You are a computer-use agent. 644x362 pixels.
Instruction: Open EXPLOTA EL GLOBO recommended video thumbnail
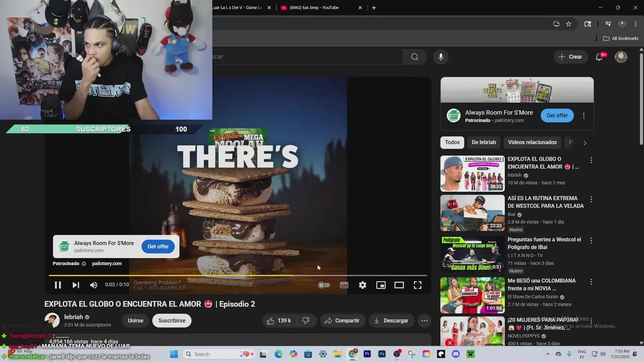click(x=472, y=173)
